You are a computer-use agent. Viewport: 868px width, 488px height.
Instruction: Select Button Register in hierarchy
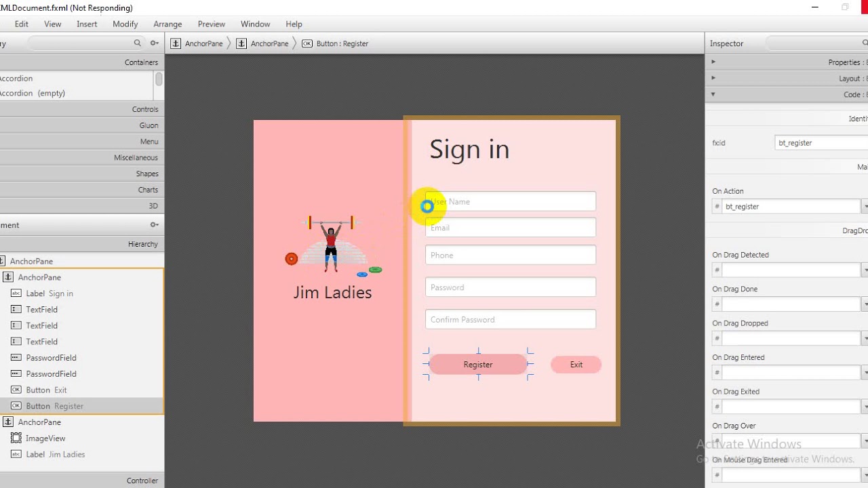click(81, 406)
